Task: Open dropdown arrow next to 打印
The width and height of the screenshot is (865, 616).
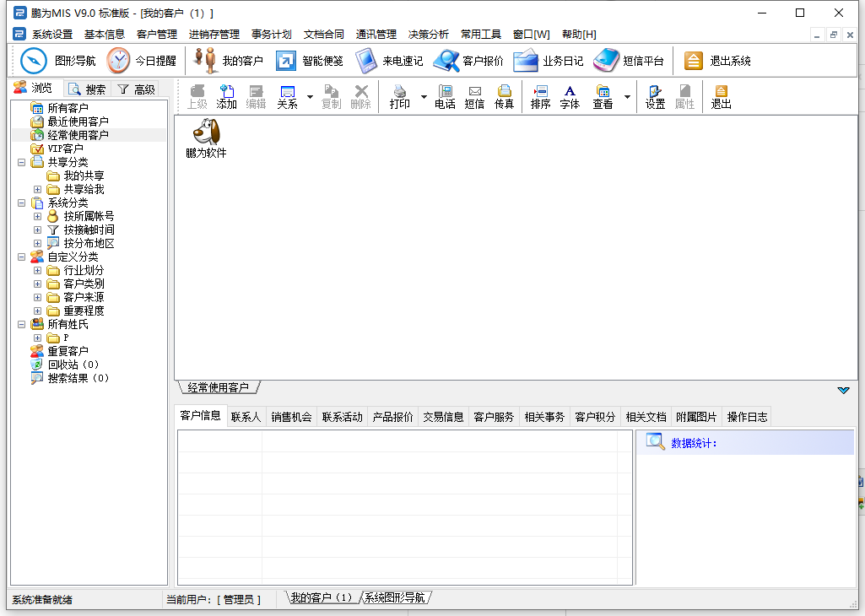Action: tap(424, 98)
